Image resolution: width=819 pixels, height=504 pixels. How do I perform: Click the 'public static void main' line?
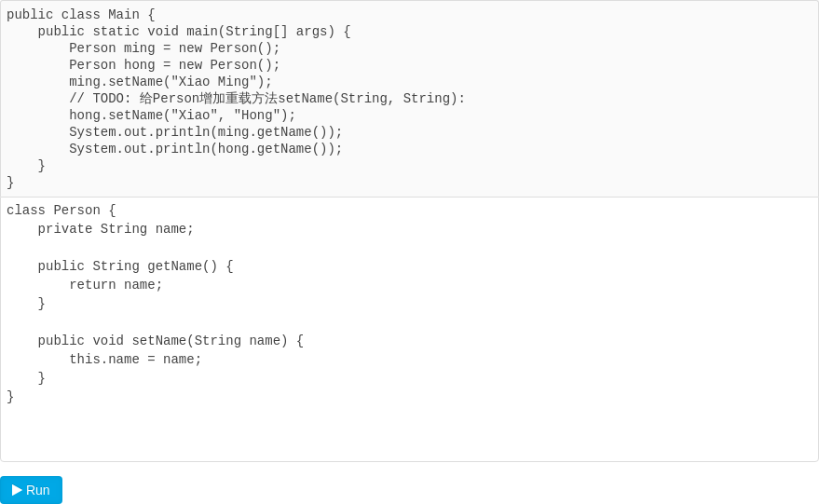point(194,32)
